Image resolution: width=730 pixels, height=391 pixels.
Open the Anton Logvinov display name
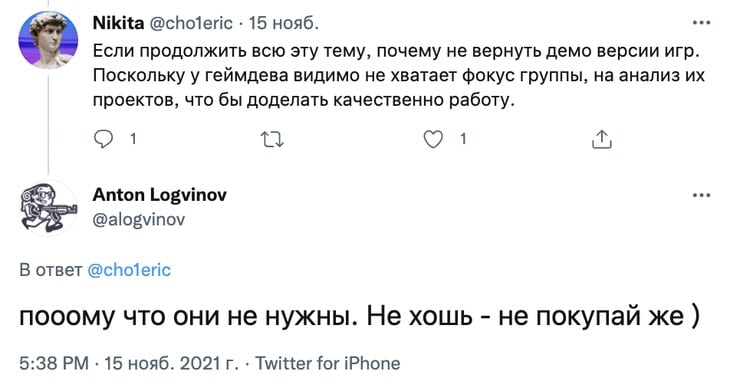click(160, 195)
